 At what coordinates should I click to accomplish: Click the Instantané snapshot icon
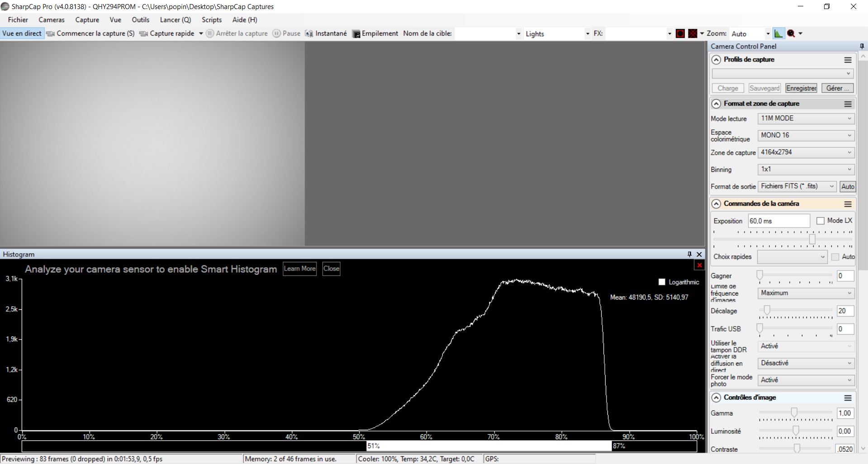[309, 33]
